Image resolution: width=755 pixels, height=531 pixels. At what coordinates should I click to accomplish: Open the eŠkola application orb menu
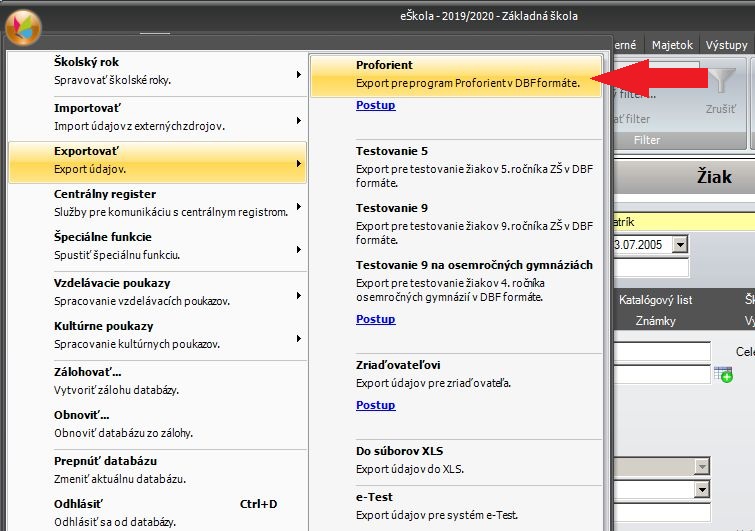pos(22,25)
